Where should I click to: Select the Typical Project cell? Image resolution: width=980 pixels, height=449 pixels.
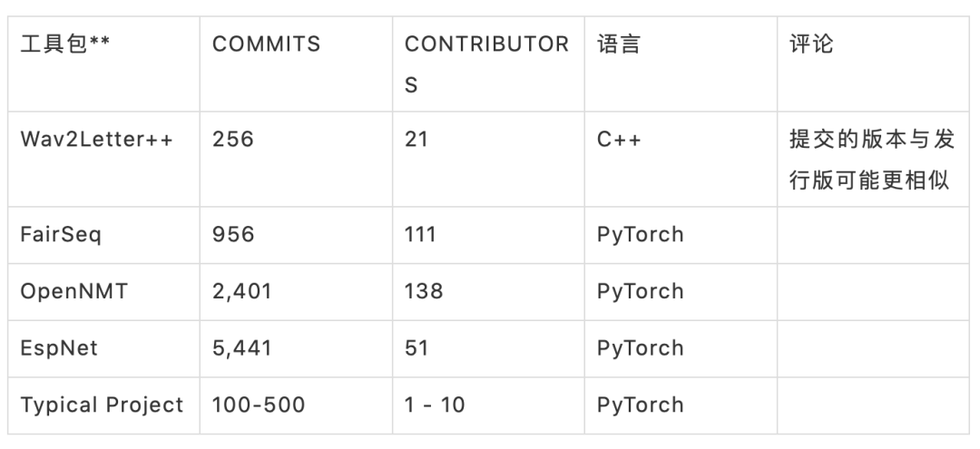(x=102, y=405)
